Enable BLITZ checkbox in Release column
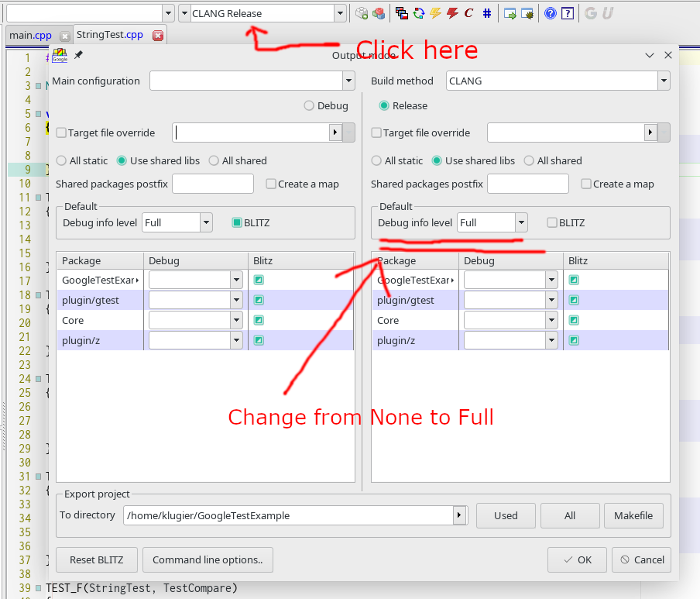 click(x=552, y=222)
